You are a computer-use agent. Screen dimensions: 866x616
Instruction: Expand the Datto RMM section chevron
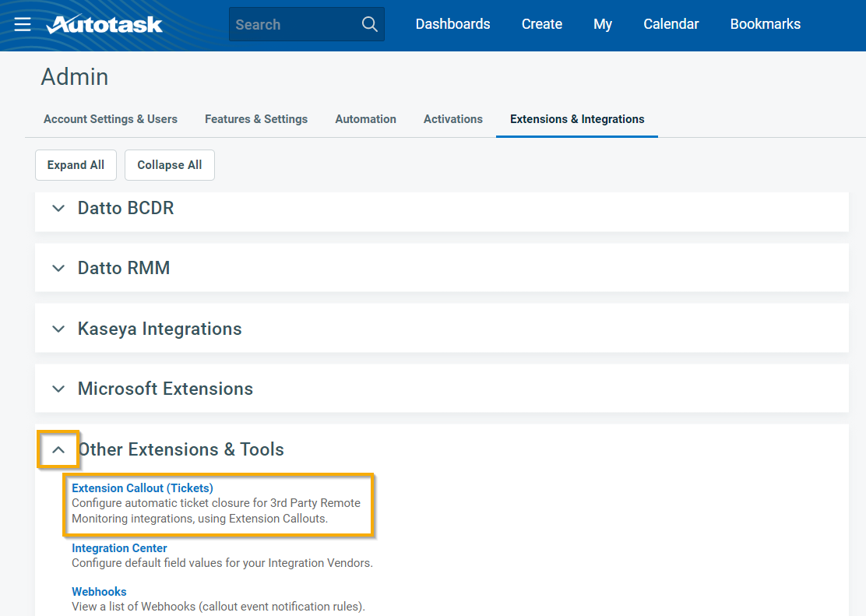(58, 269)
